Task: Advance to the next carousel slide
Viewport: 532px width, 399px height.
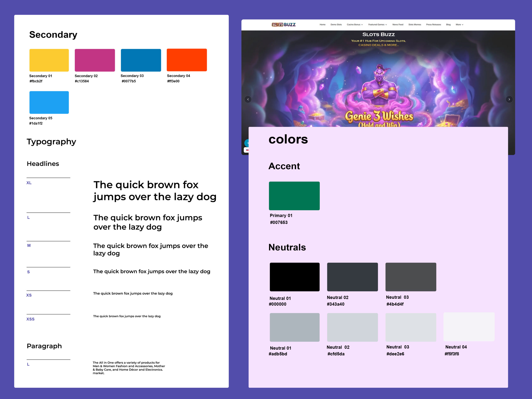Action: 509,99
